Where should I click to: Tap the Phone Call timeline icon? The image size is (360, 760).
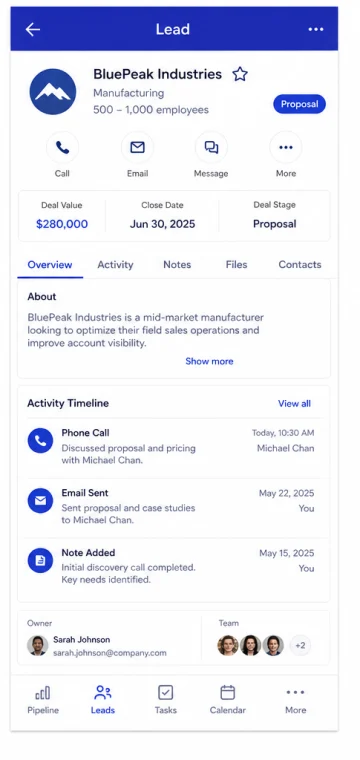tap(40, 441)
